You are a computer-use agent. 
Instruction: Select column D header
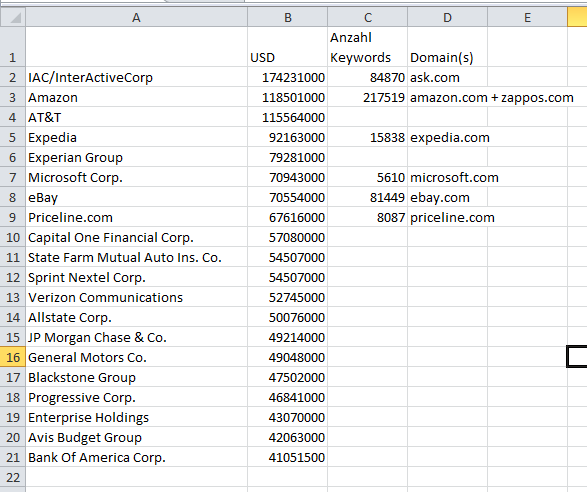pos(447,17)
